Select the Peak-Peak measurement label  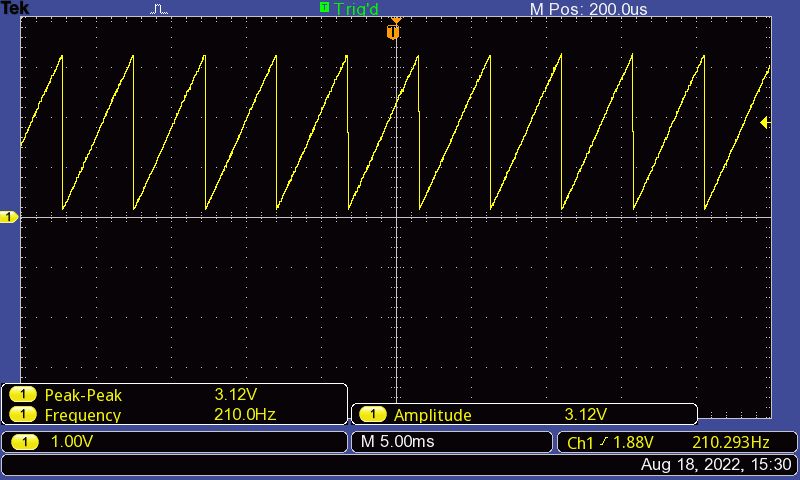[83, 395]
